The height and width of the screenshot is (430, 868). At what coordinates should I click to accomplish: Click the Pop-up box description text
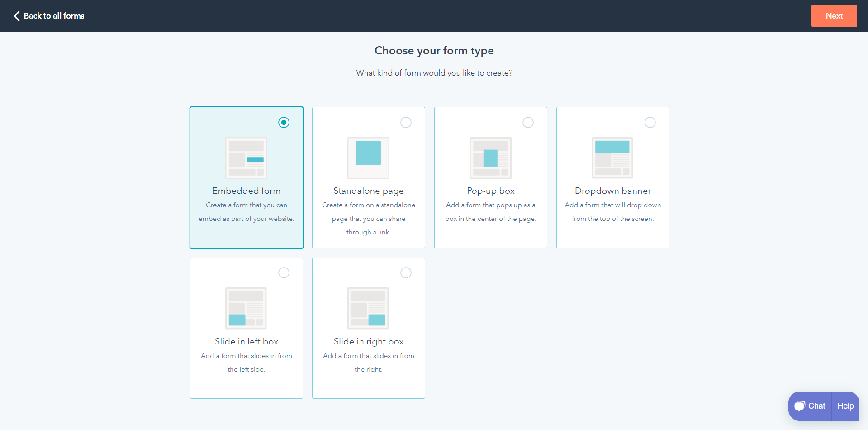(490, 212)
